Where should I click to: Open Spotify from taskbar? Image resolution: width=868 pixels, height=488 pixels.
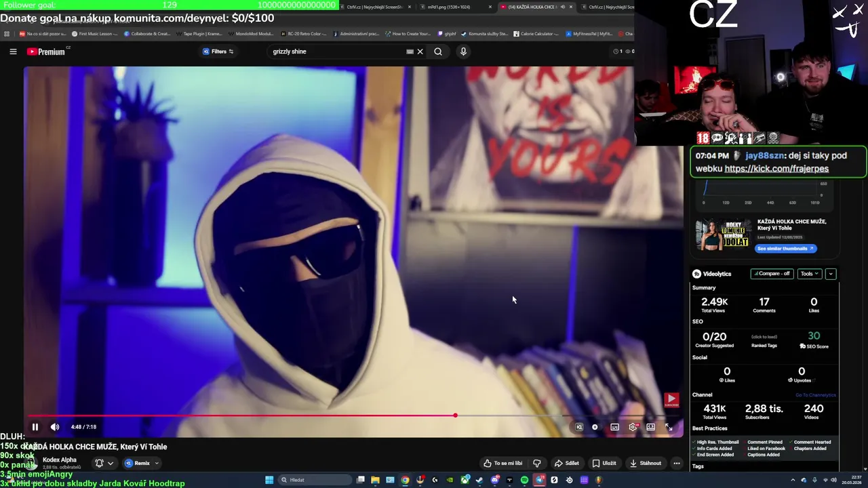524,480
